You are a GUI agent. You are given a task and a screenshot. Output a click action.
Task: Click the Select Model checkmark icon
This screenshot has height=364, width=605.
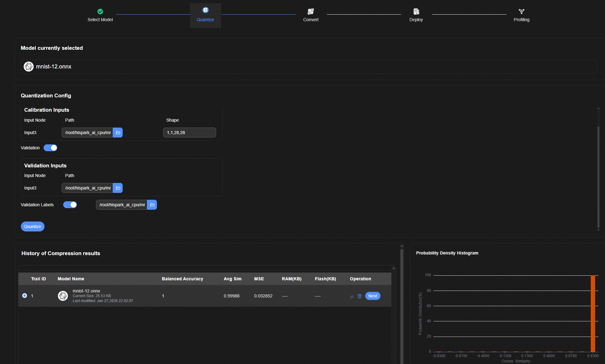click(x=100, y=12)
